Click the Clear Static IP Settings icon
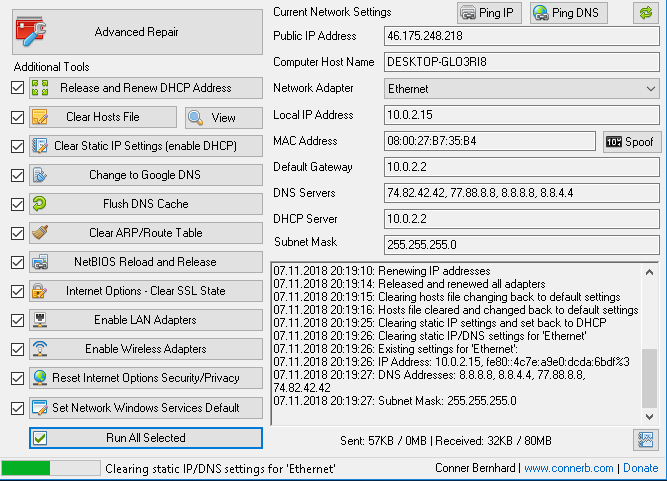This screenshot has width=667, height=481. [x=40, y=146]
